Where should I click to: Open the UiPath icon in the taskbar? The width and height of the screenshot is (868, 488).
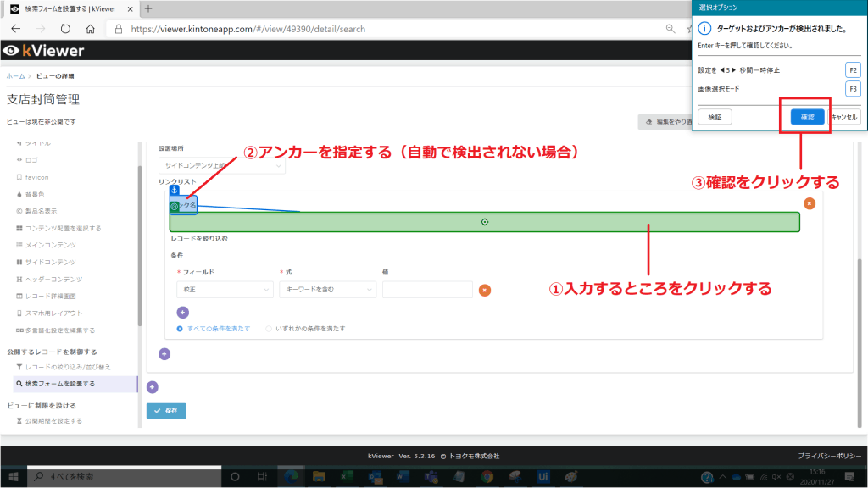[542, 476]
